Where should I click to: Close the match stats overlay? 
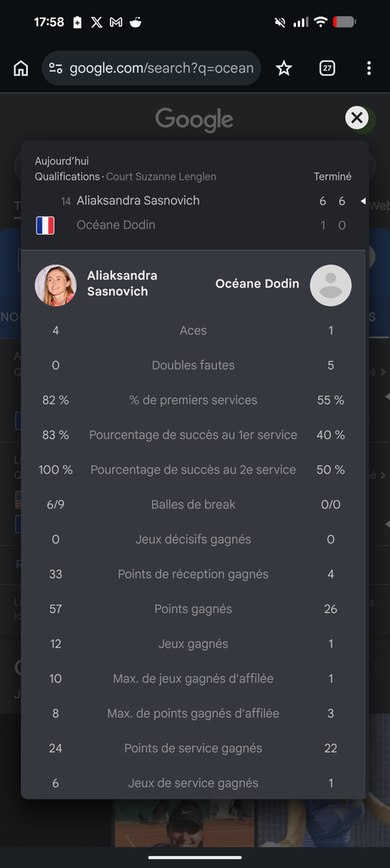[x=357, y=117]
